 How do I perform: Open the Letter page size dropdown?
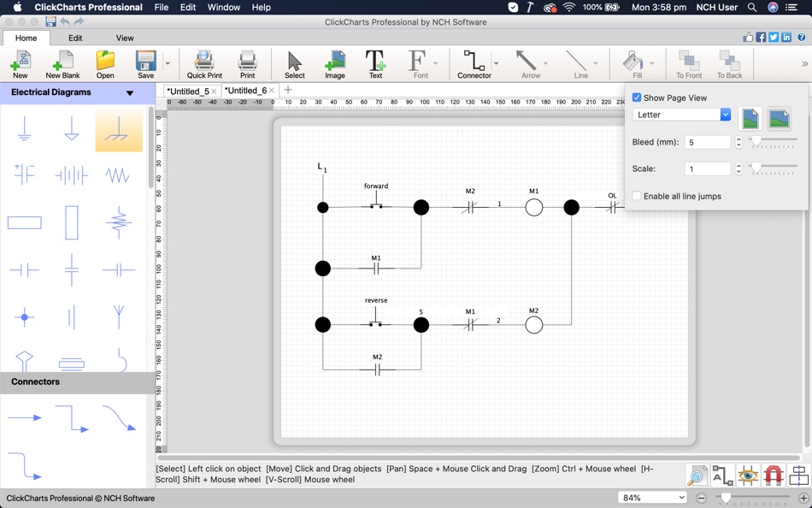coord(681,115)
